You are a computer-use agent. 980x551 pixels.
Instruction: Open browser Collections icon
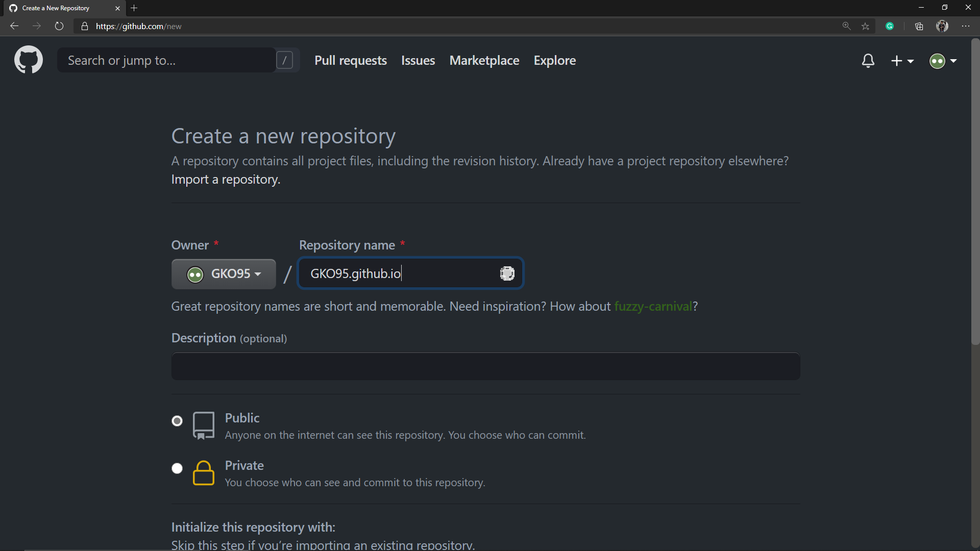[x=919, y=26]
